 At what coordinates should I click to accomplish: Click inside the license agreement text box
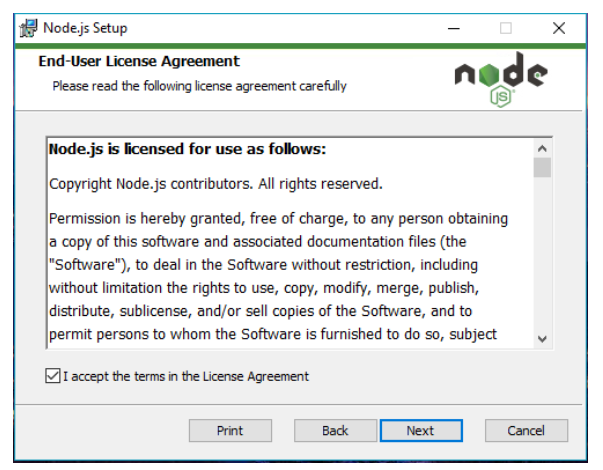point(290,243)
